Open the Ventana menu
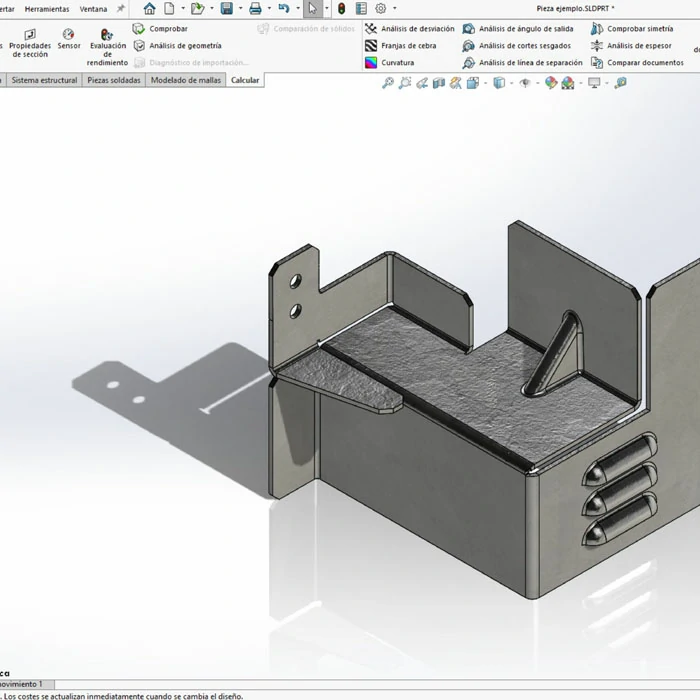Viewport: 700px width, 700px height. coord(93,9)
